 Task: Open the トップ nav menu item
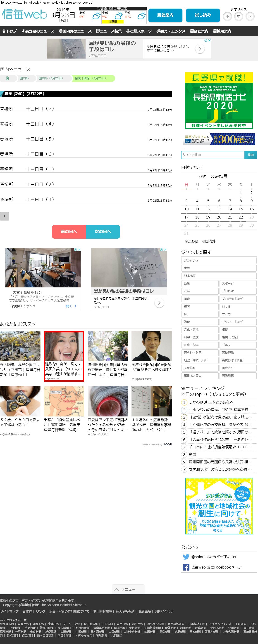pyautogui.click(x=10, y=31)
